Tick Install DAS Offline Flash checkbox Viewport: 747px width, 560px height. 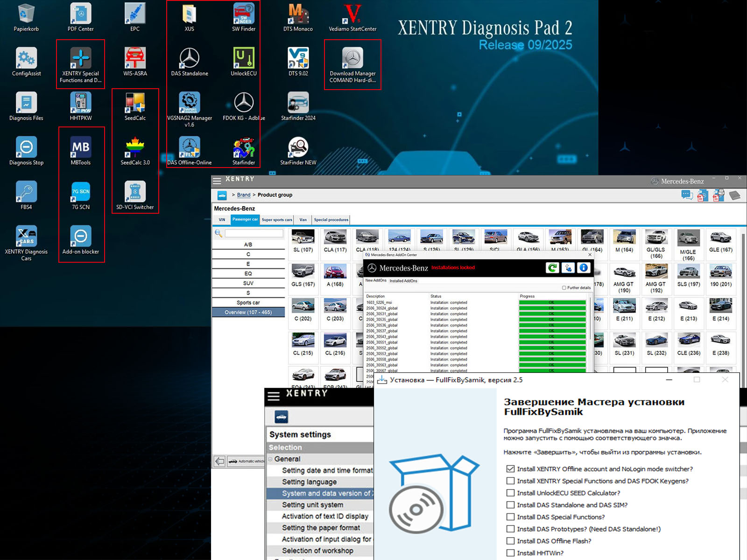(x=510, y=541)
